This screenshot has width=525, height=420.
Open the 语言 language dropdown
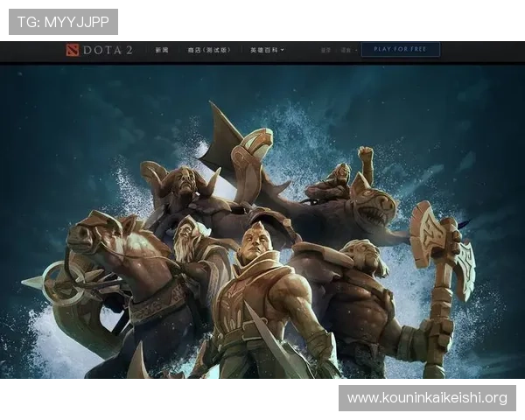[x=346, y=50]
